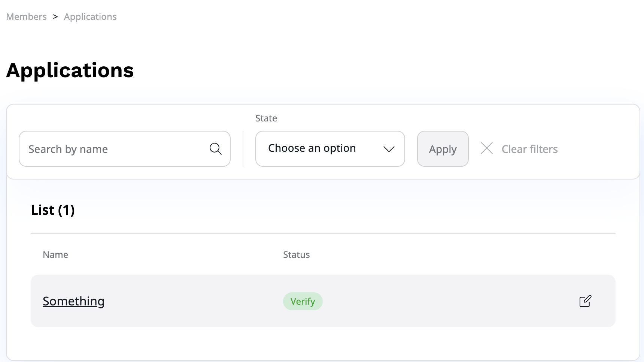Viewport: 644px width, 362px height.
Task: Click the List (1) heading
Action: point(53,210)
